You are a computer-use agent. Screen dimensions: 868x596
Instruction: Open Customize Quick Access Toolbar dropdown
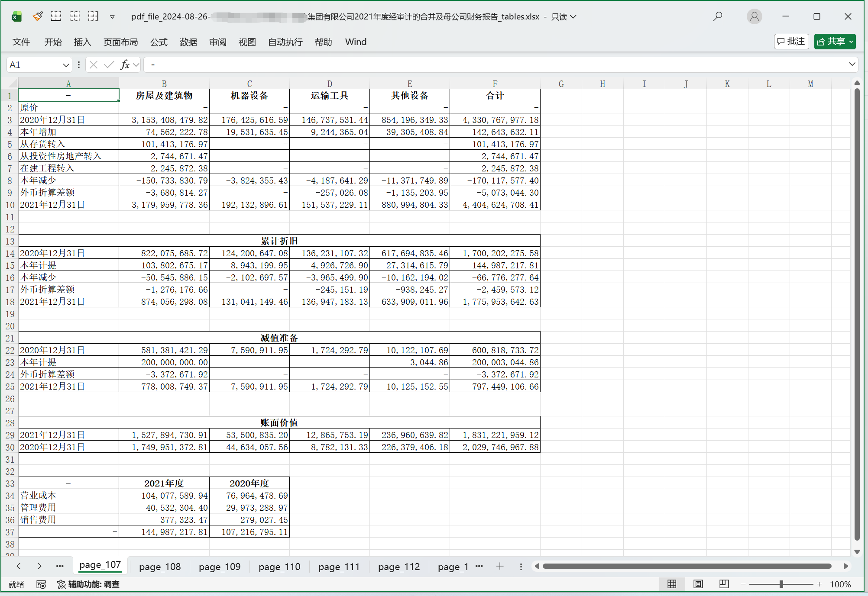point(112,16)
